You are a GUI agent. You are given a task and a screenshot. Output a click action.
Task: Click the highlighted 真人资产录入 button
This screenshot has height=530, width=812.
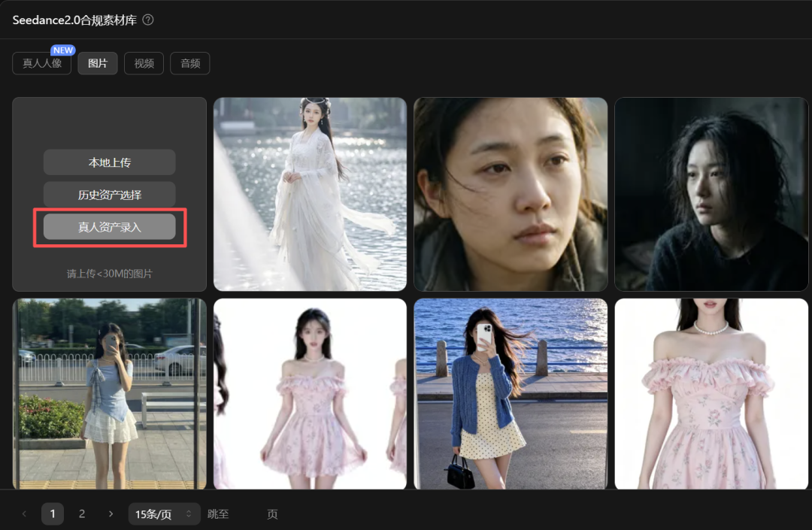click(109, 226)
